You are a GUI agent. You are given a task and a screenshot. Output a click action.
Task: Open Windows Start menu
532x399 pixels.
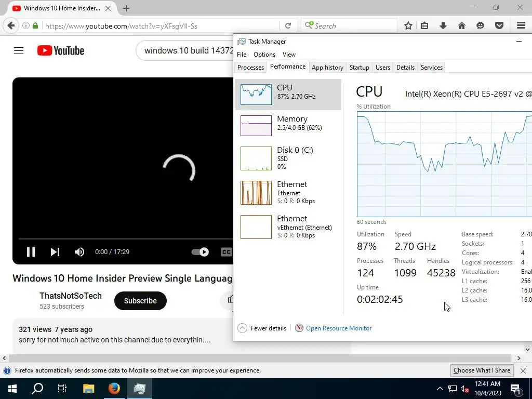pyautogui.click(x=12, y=389)
